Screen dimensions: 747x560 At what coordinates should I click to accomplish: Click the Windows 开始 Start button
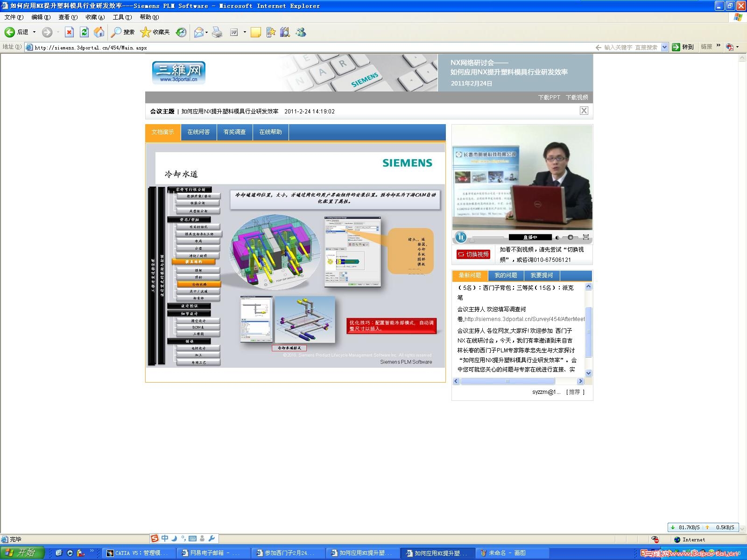[x=22, y=553]
